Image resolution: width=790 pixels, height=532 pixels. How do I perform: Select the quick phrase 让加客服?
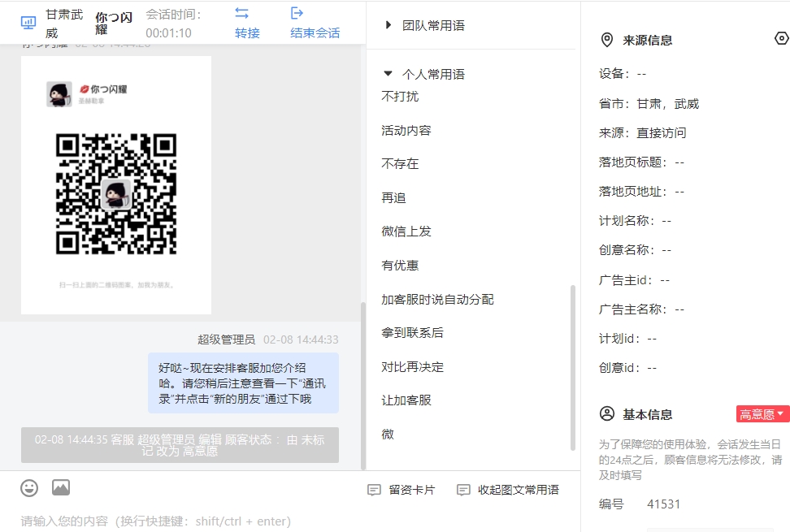(406, 400)
